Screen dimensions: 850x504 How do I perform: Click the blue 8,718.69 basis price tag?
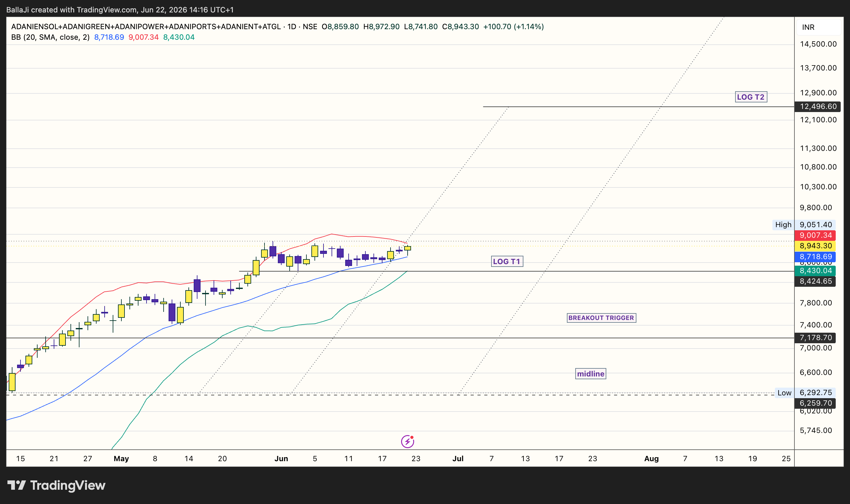coord(815,257)
